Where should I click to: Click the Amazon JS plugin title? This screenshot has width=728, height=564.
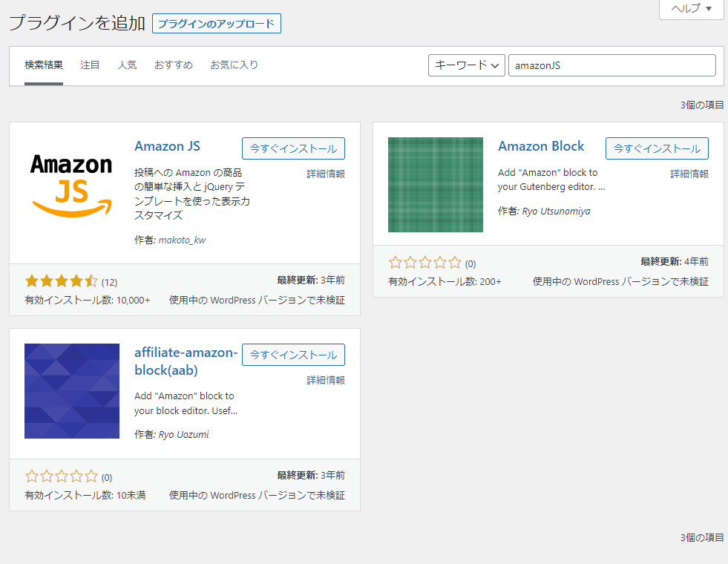(167, 146)
